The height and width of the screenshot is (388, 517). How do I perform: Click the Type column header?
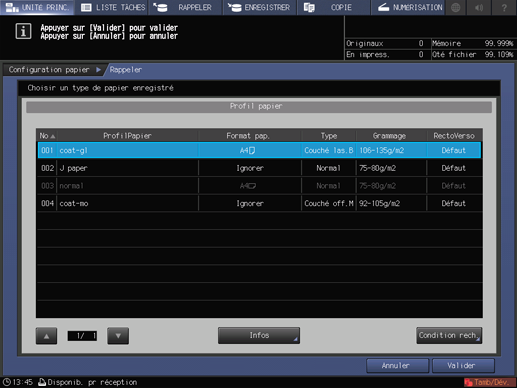tap(329, 136)
